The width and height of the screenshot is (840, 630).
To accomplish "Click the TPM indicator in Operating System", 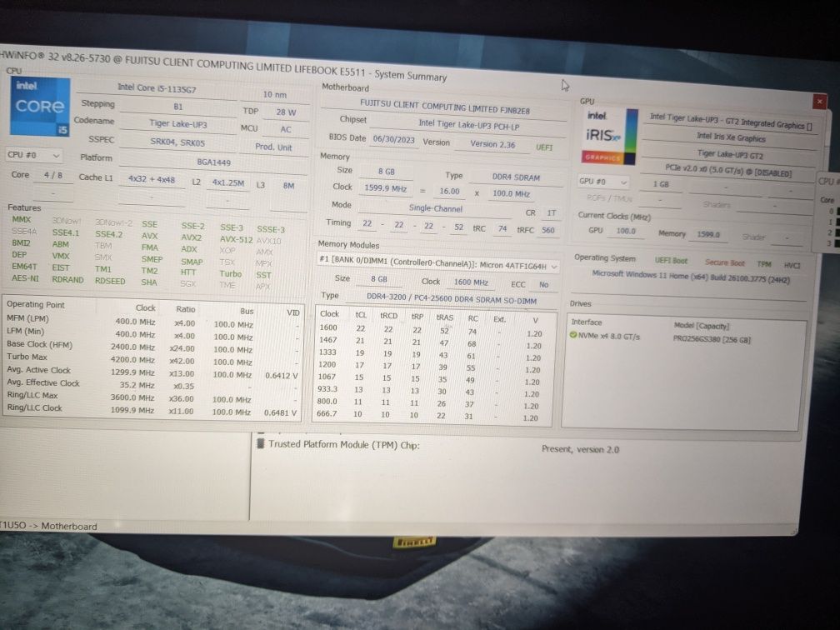I will click(764, 264).
